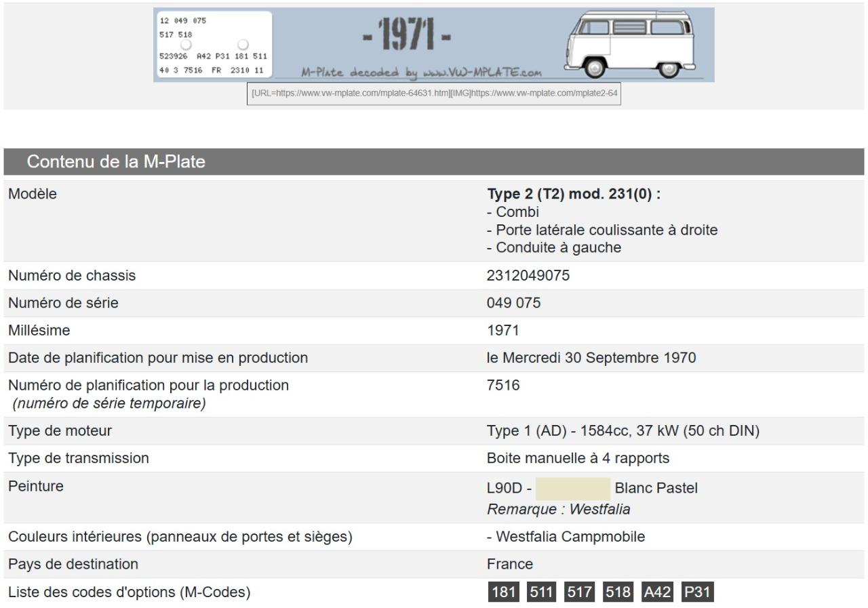Click the stamped M-Plate code image
The width and height of the screenshot is (868, 608).
point(214,45)
